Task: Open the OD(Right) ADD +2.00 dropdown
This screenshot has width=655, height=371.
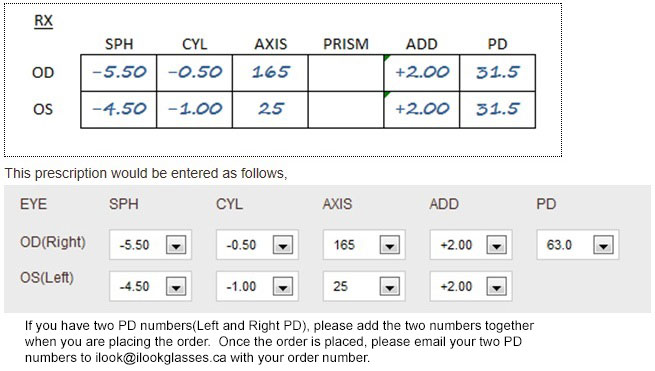Action: tap(497, 245)
